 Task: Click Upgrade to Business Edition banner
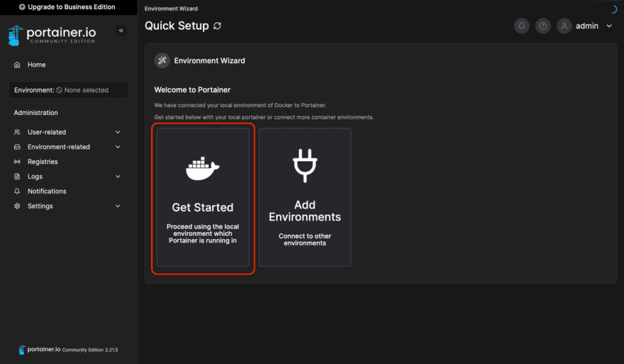click(68, 7)
